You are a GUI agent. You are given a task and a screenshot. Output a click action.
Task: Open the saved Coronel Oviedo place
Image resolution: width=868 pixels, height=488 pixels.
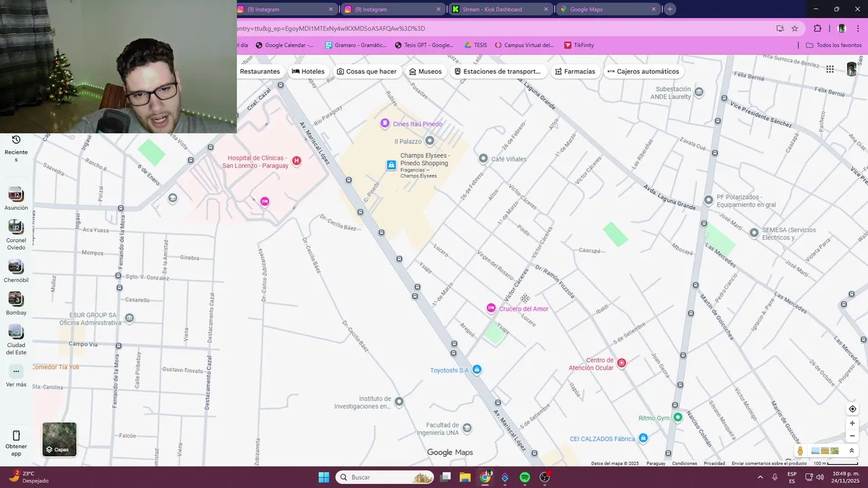[16, 235]
